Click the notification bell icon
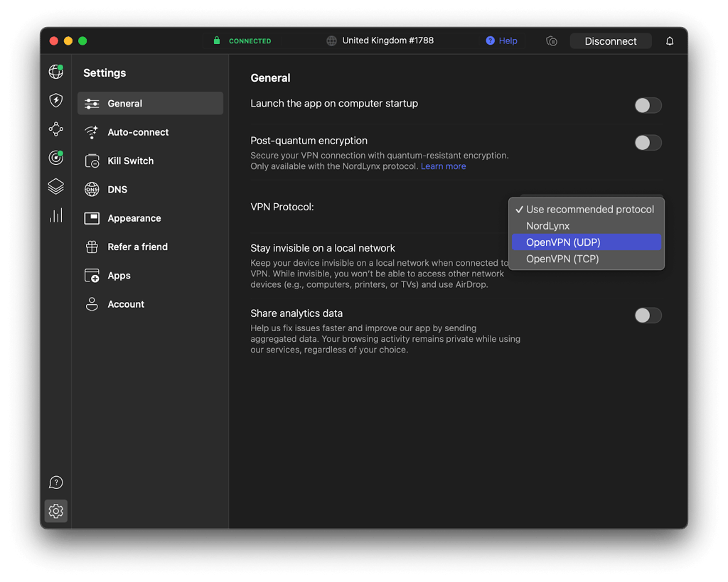Screen dimensions: 728x582 click(670, 41)
